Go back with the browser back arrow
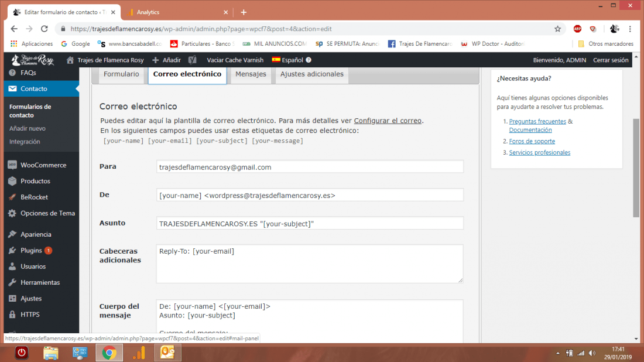 [x=14, y=29]
